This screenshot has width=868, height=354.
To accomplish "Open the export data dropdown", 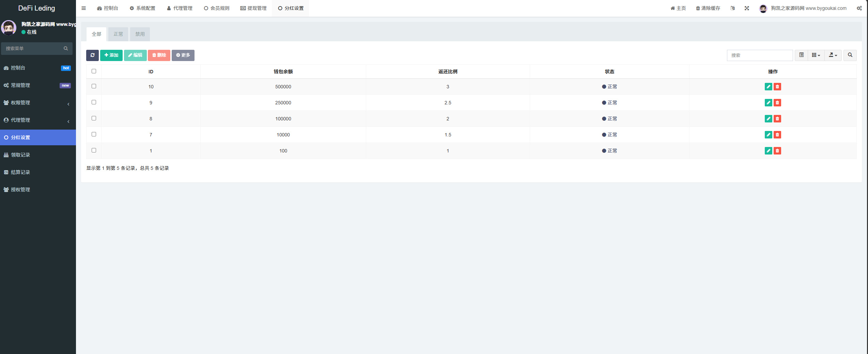I will 833,55.
